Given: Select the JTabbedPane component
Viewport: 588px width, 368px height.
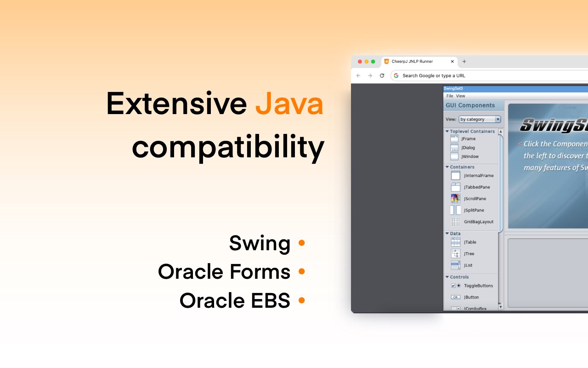Looking at the screenshot, I should [471, 187].
